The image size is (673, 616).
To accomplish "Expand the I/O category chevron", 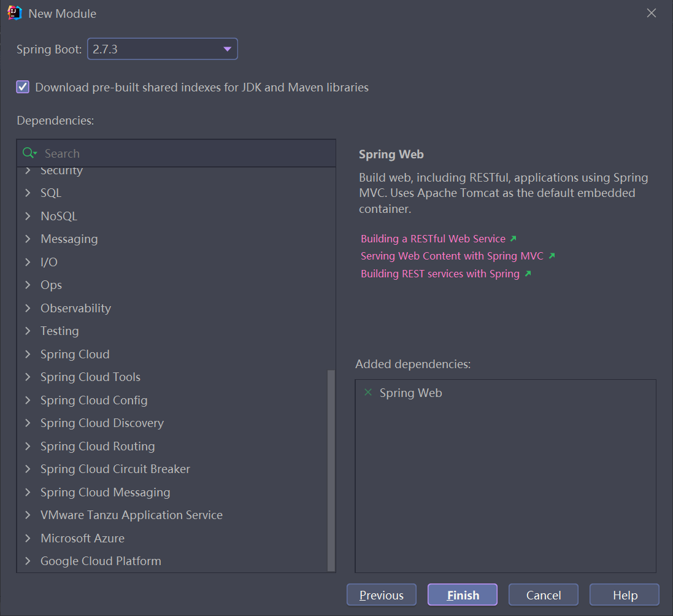I will coord(28,262).
